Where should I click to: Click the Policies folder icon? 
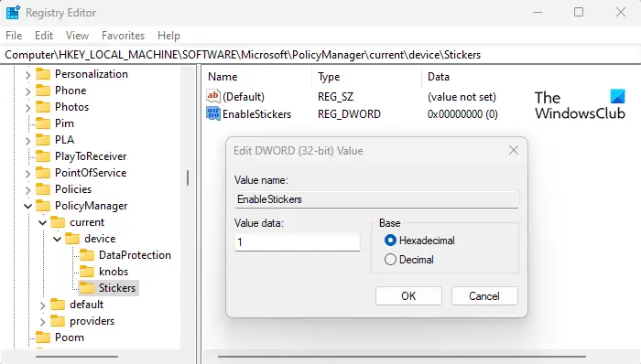[42, 189]
